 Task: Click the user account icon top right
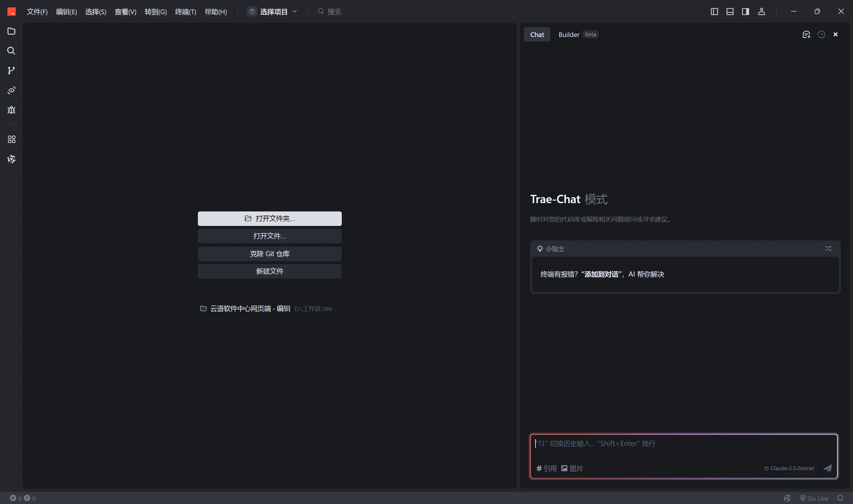point(761,11)
